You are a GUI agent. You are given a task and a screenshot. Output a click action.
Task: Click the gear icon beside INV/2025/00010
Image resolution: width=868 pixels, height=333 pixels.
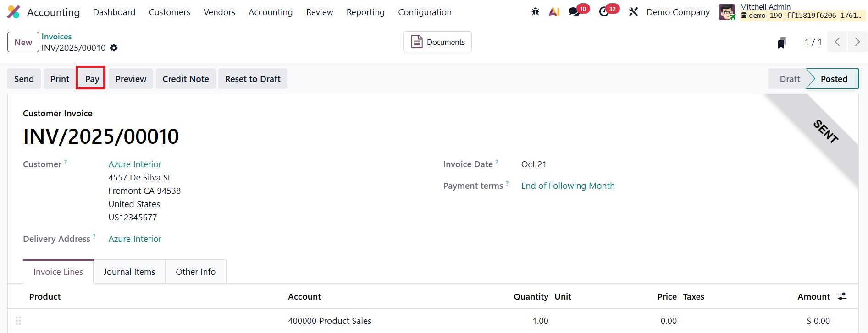(x=114, y=48)
